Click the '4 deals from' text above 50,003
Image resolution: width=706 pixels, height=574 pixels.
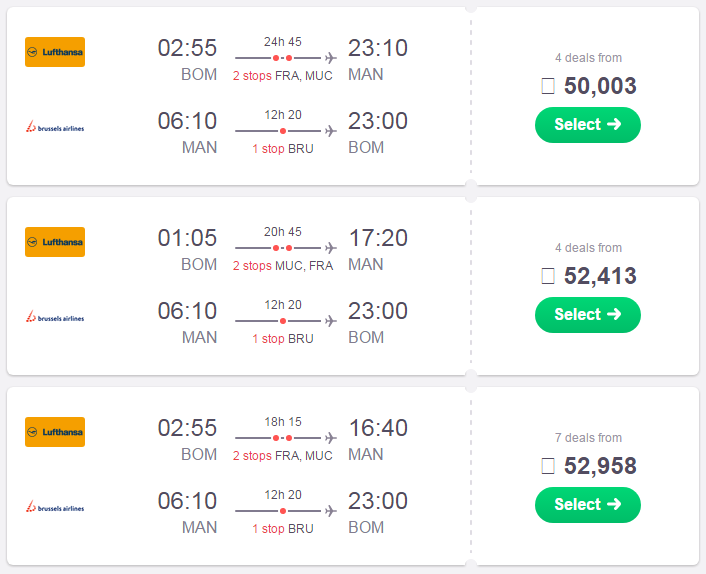click(588, 58)
